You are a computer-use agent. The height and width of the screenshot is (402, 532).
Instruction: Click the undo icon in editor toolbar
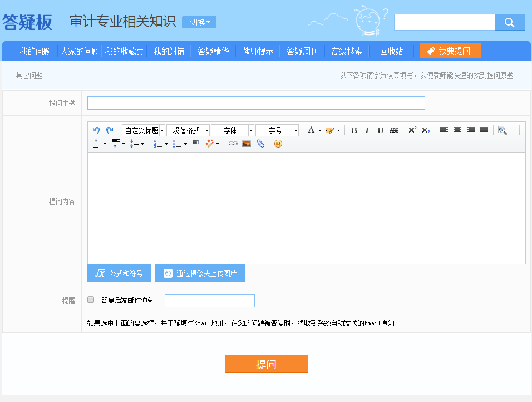pyautogui.click(x=96, y=130)
